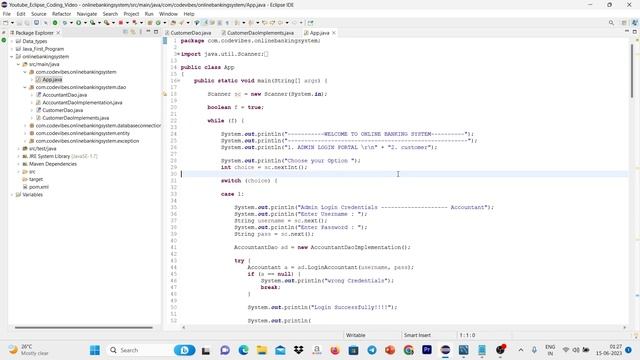Switch to Eclipse in the taskbar
Screen dimensions: 640x360
pos(445,350)
